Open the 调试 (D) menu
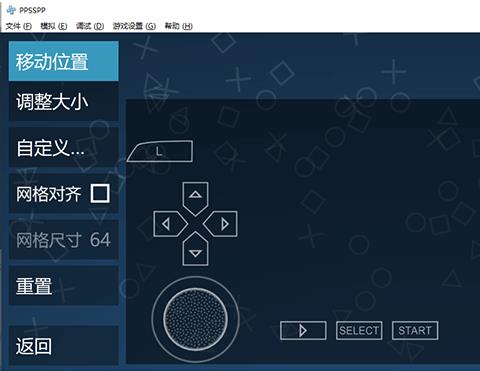480x371 pixels. [x=90, y=26]
